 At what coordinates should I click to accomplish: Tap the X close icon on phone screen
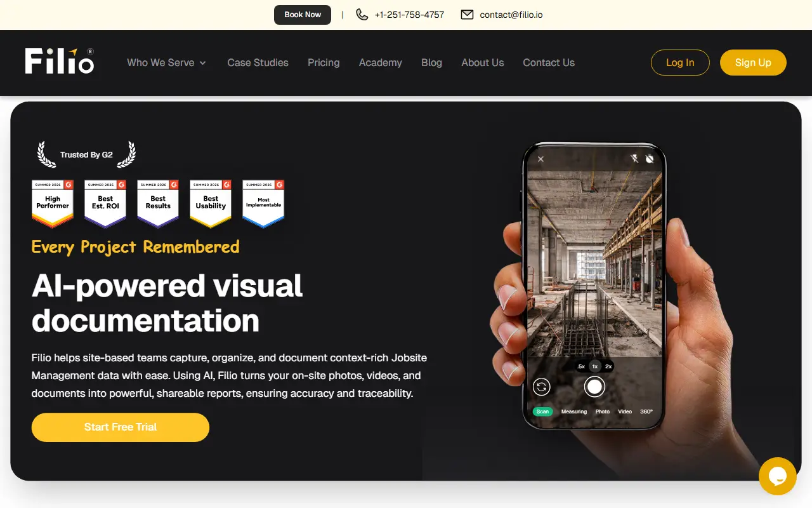(x=540, y=159)
